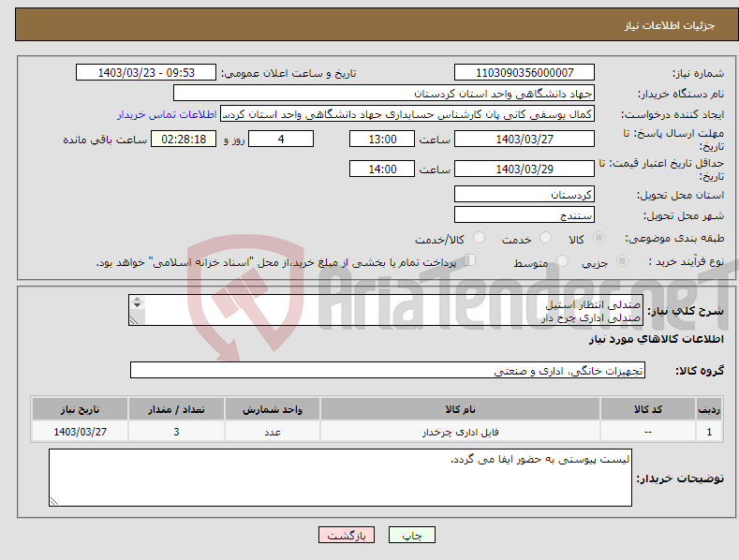Open the اطلاعات تماس خریدار link
The height and width of the screenshot is (560, 739).
click(x=167, y=114)
